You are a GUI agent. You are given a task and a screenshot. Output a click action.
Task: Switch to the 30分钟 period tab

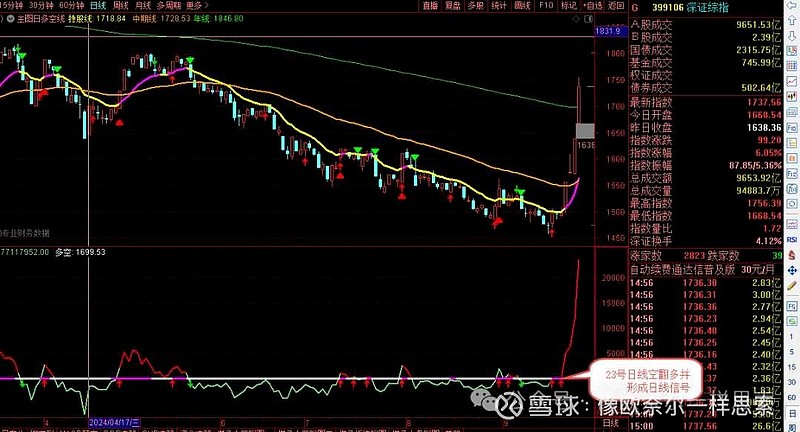41,6
